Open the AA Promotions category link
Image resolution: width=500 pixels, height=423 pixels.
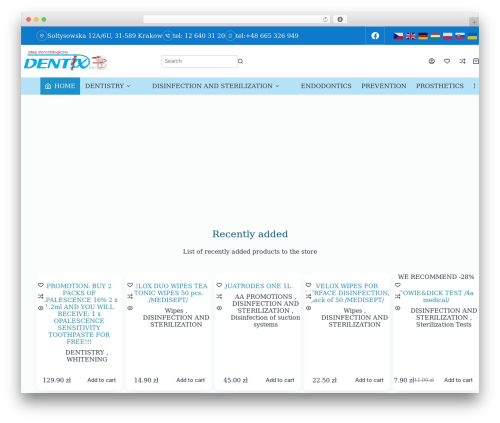point(263,296)
